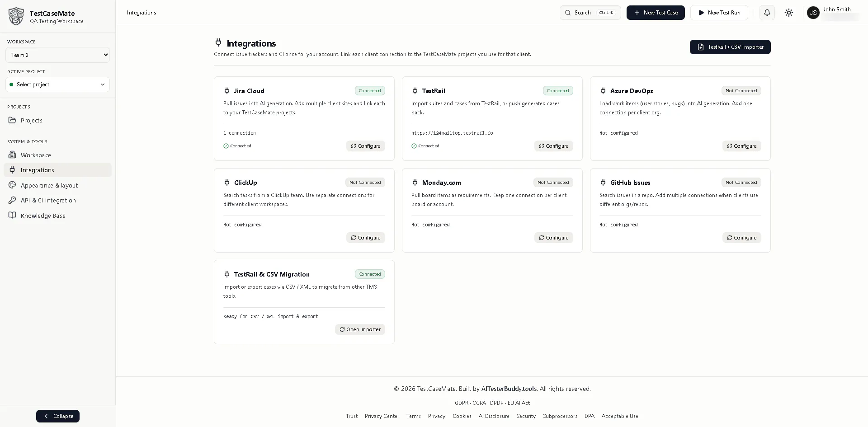Open the Subprocessors footer link
868x427 pixels.
560,416
